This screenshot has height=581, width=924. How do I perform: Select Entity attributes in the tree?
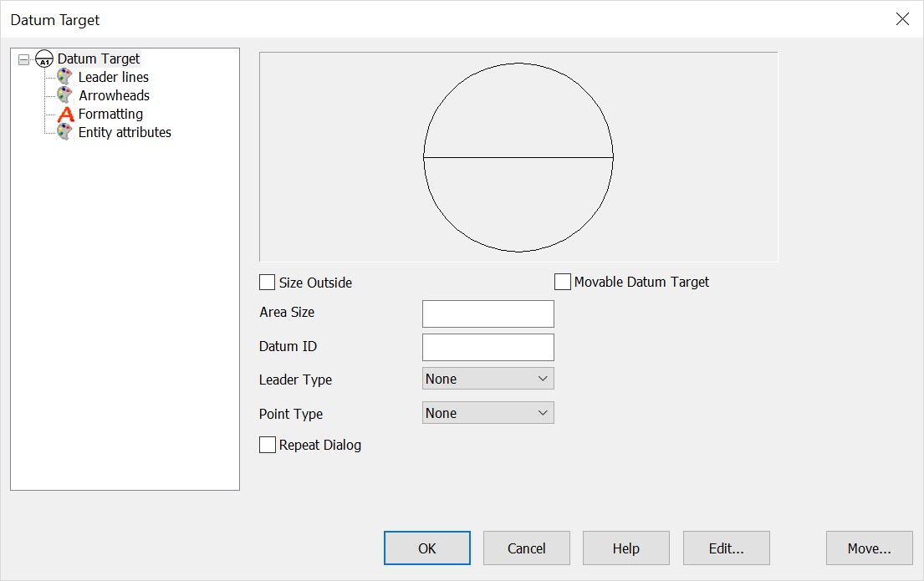pyautogui.click(x=123, y=131)
